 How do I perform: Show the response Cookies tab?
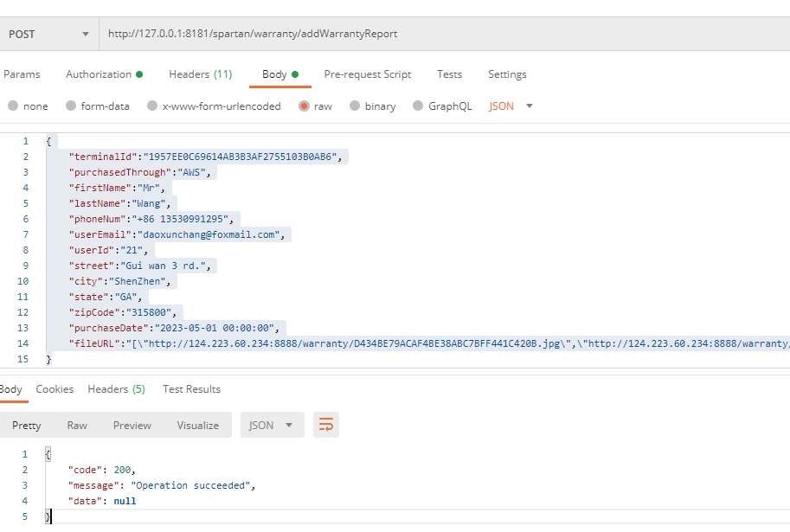pos(55,389)
